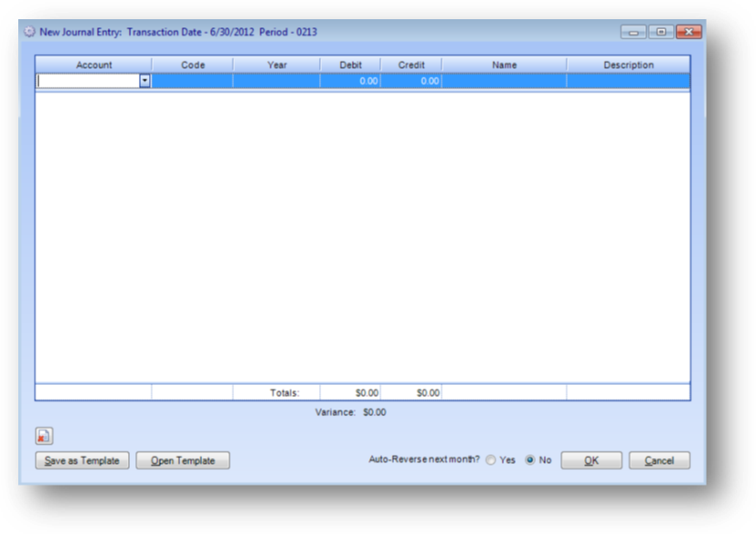Click the Code column header
The image size is (756, 534).
[192, 65]
